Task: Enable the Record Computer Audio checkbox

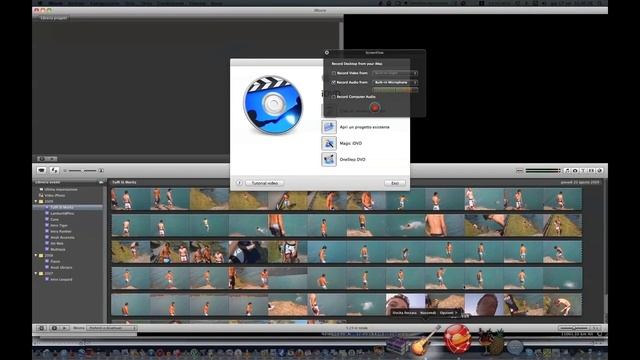Action: (333, 97)
